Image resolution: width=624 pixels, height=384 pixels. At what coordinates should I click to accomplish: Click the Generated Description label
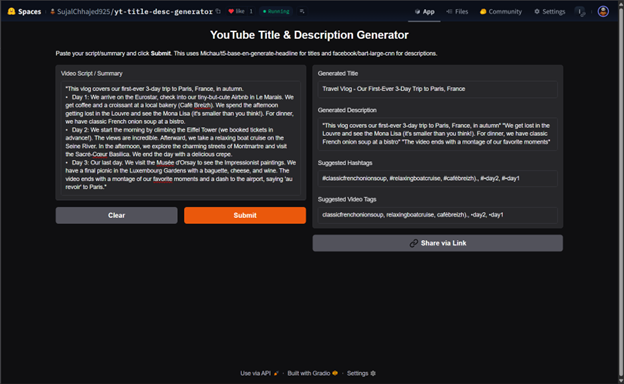347,110
